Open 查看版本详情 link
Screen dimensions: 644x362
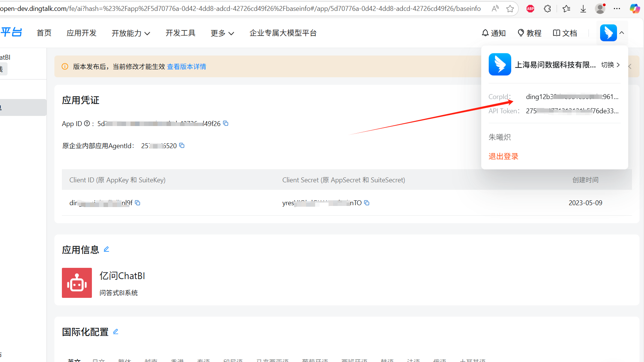point(186,67)
